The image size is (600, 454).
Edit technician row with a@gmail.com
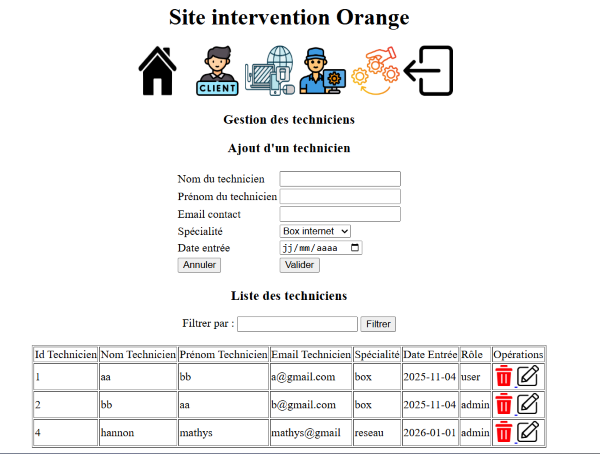[528, 376]
